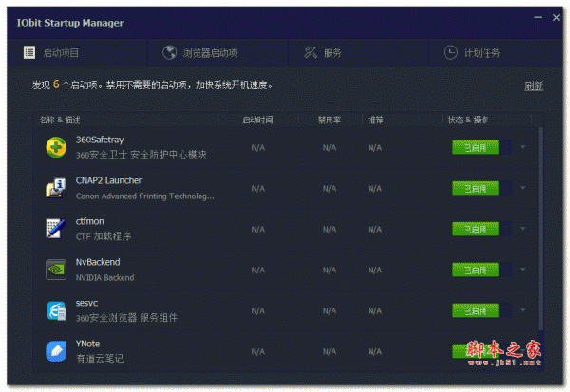The image size is (570, 392).
Task: Click the 有道云笔记 description text
Action: [x=100, y=359]
